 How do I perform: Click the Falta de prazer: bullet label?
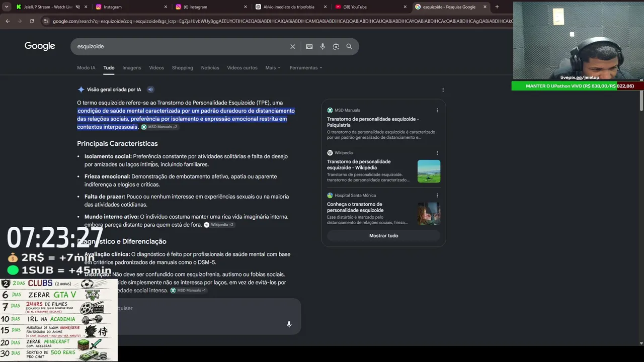tap(105, 197)
